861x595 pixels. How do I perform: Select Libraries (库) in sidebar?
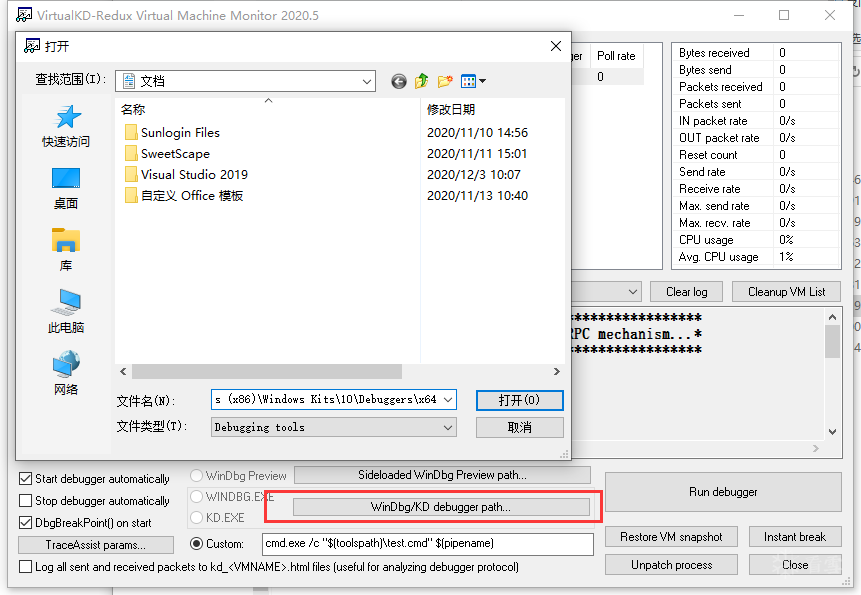pos(66,250)
